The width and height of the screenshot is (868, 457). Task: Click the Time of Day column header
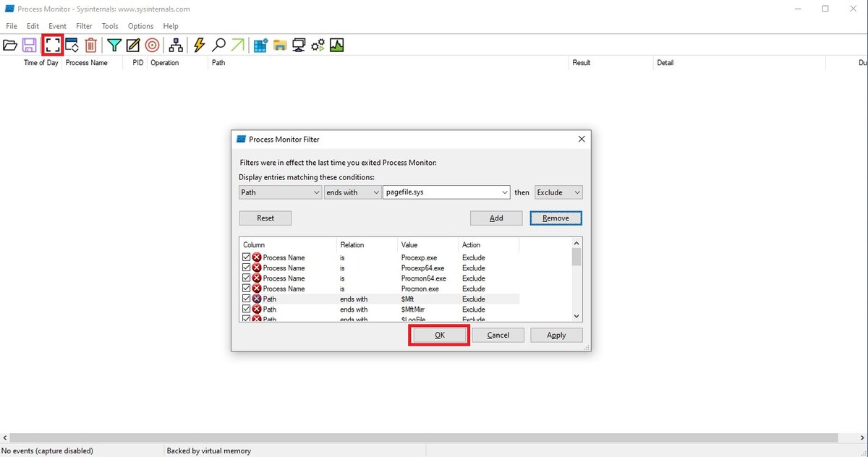(41, 63)
